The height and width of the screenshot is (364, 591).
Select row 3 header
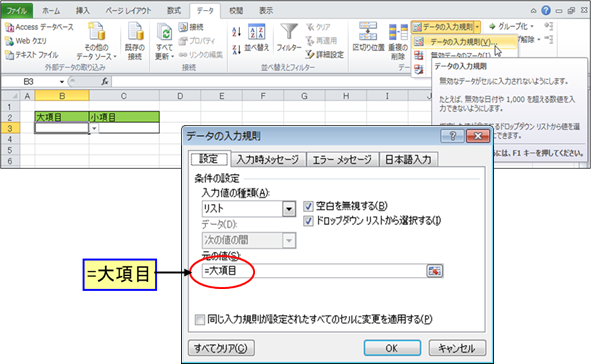[x=10, y=128]
